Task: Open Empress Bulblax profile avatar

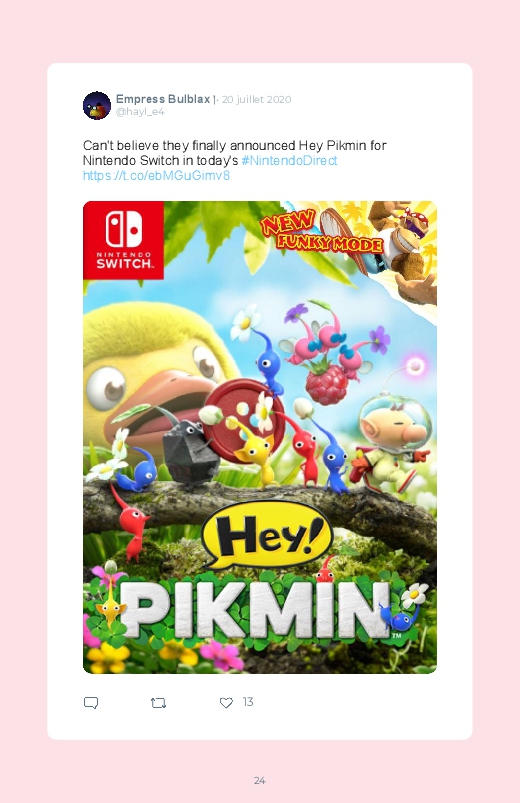Action: pos(97,105)
